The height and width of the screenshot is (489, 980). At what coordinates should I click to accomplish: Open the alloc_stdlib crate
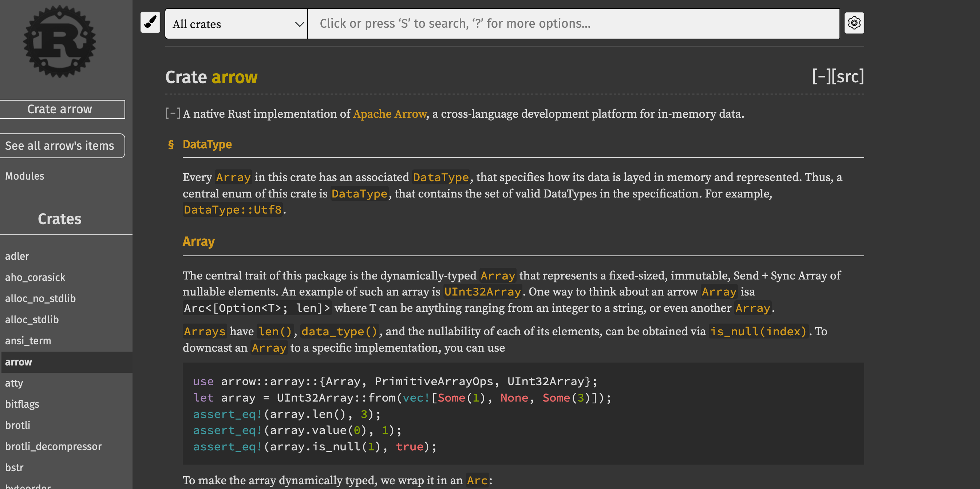66,320
